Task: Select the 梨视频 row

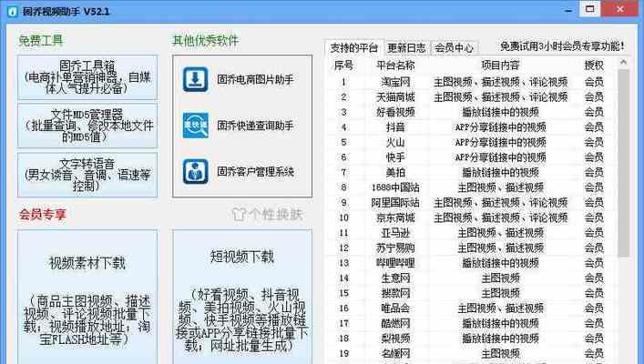Action: (x=472, y=339)
